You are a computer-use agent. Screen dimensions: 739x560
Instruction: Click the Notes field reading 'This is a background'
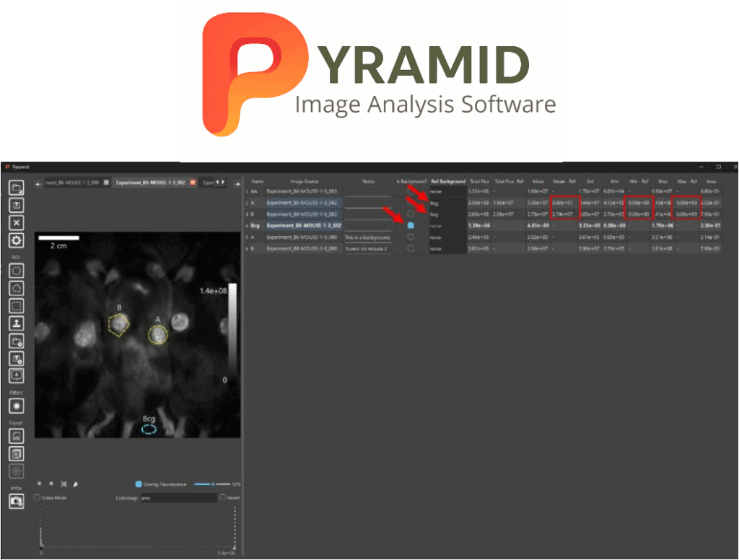(x=367, y=237)
